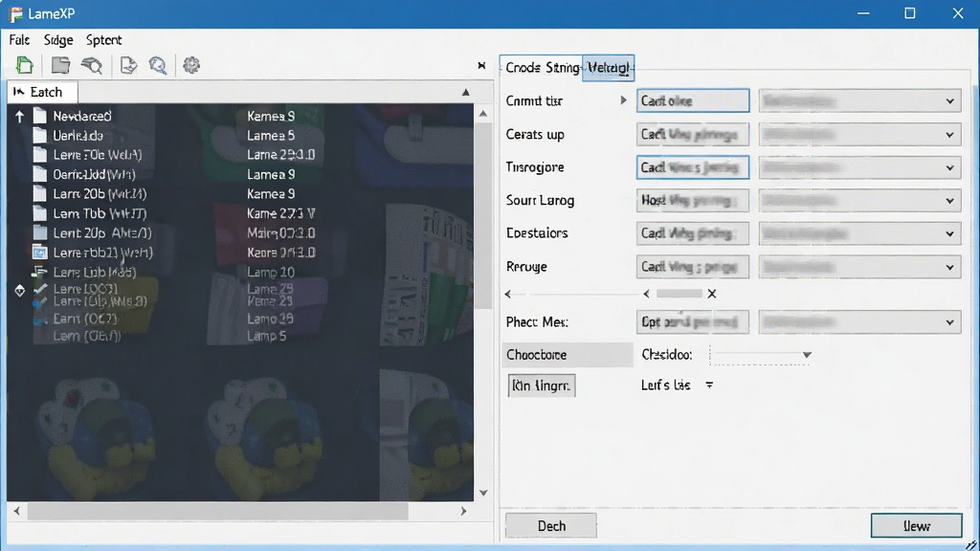This screenshot has height=551, width=980.
Task: Open the Tiurogjore dropdown
Action: click(860, 167)
